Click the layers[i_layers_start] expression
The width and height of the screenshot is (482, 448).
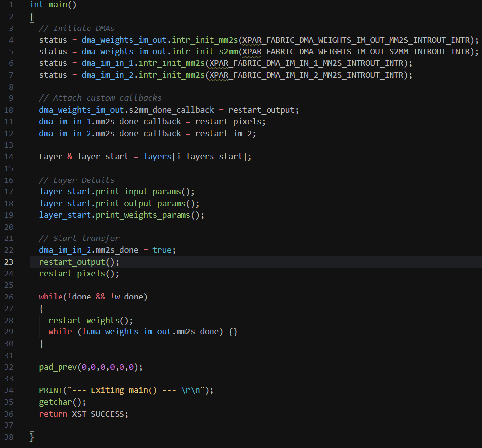pos(197,157)
